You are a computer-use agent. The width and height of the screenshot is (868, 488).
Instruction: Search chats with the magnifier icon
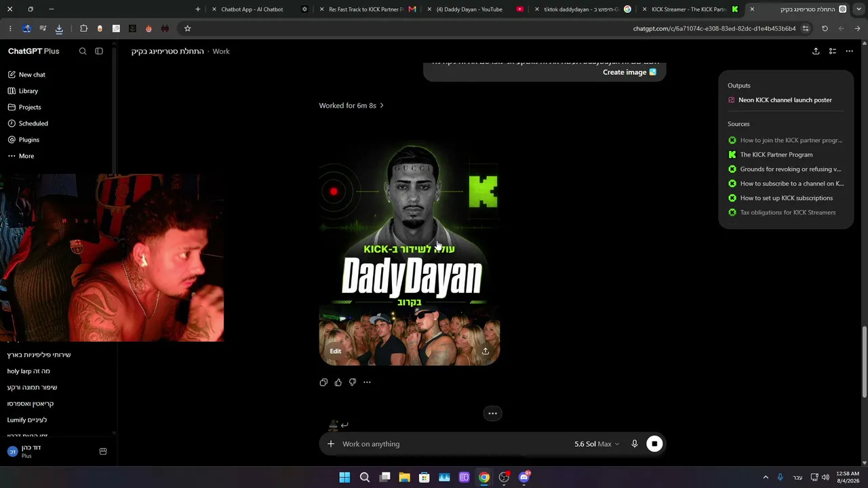pos(83,52)
